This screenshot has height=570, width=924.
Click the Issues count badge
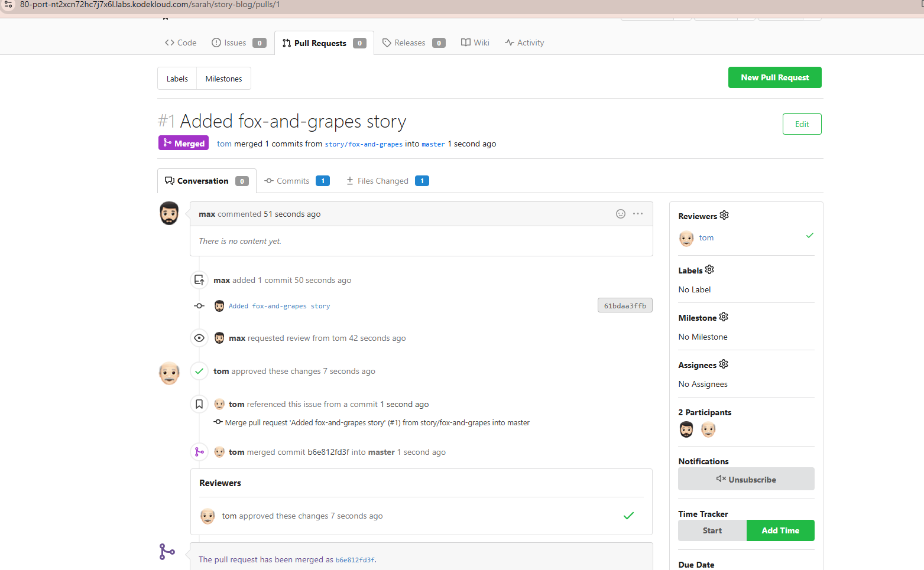tap(260, 43)
